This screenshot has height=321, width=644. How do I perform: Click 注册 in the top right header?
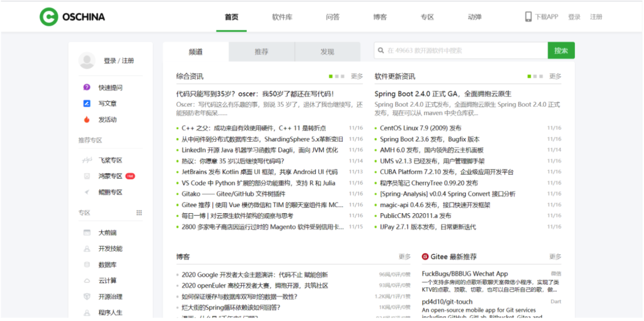click(596, 17)
